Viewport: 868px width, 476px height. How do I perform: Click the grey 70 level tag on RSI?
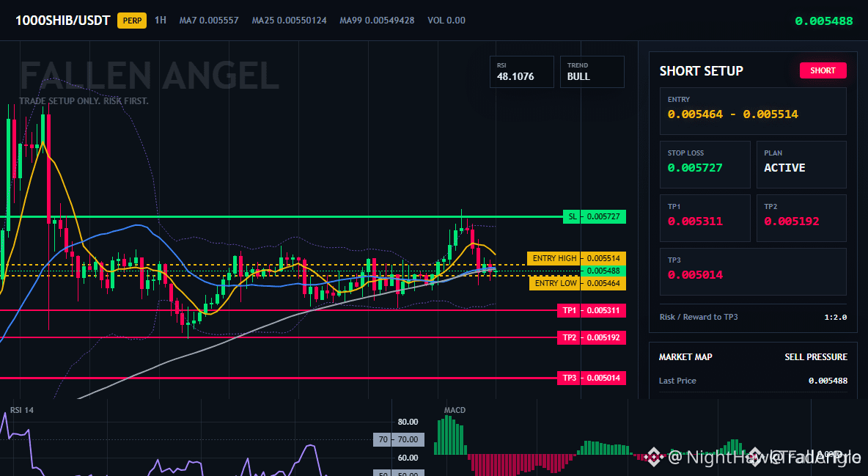(x=399, y=439)
